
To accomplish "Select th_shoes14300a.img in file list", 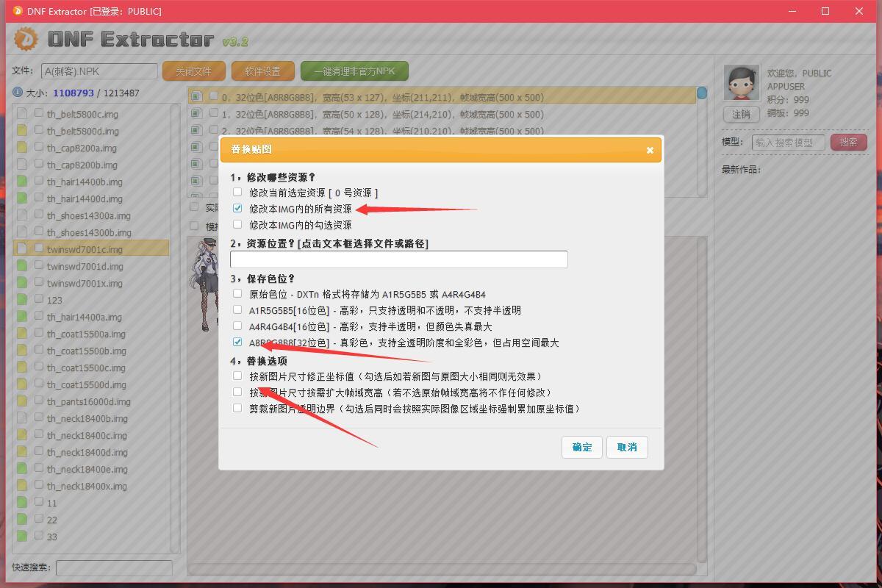I will coord(89,215).
